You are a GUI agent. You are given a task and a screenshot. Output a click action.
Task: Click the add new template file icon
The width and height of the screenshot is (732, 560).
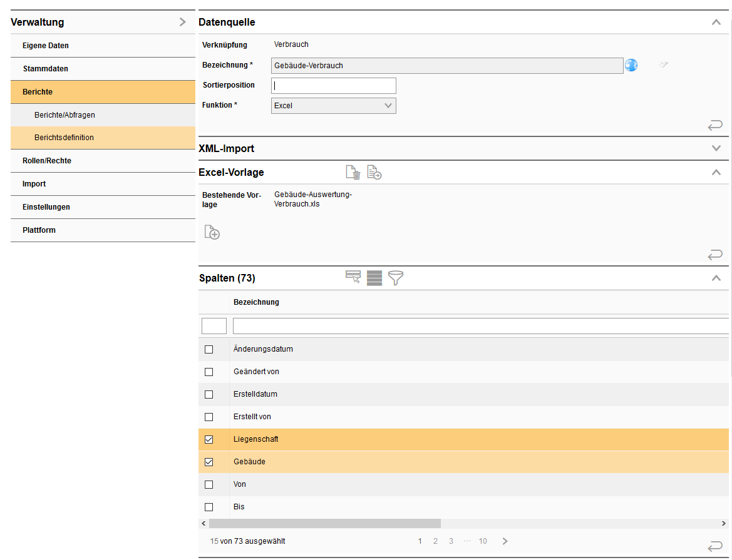[212, 232]
